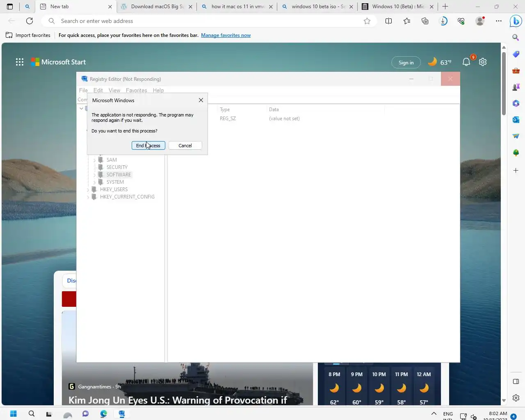Click Manage favorites now link
Viewport: 525px width, 420px height.
tap(226, 35)
